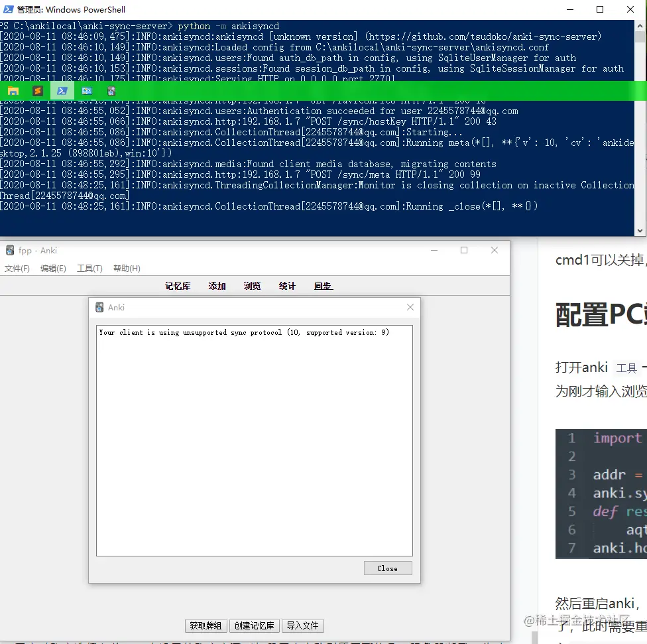Open 浏览 in the Anki toolbar
The height and width of the screenshot is (644, 647).
pos(252,286)
